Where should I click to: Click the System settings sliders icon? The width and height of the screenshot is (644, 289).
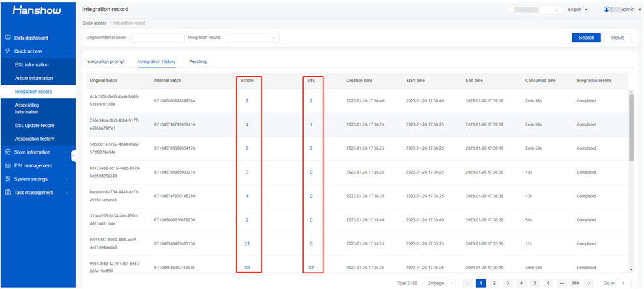tap(7, 179)
